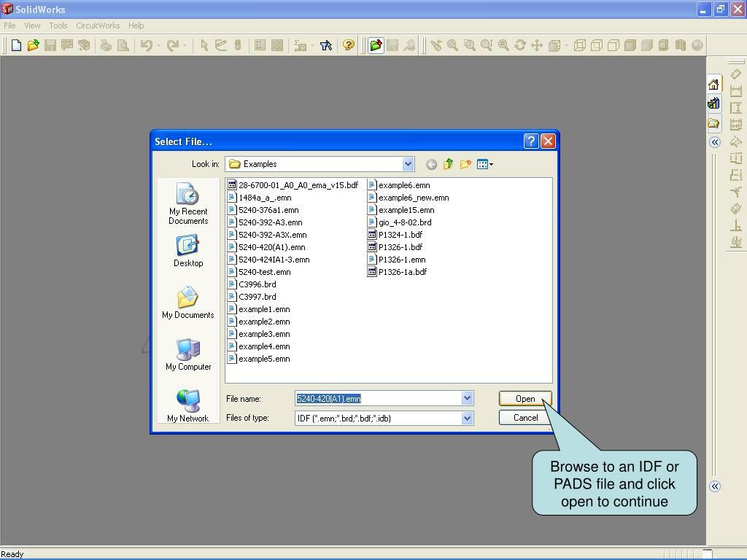Open the File menu
Image resolution: width=747 pixels, height=560 pixels.
pyautogui.click(x=9, y=26)
